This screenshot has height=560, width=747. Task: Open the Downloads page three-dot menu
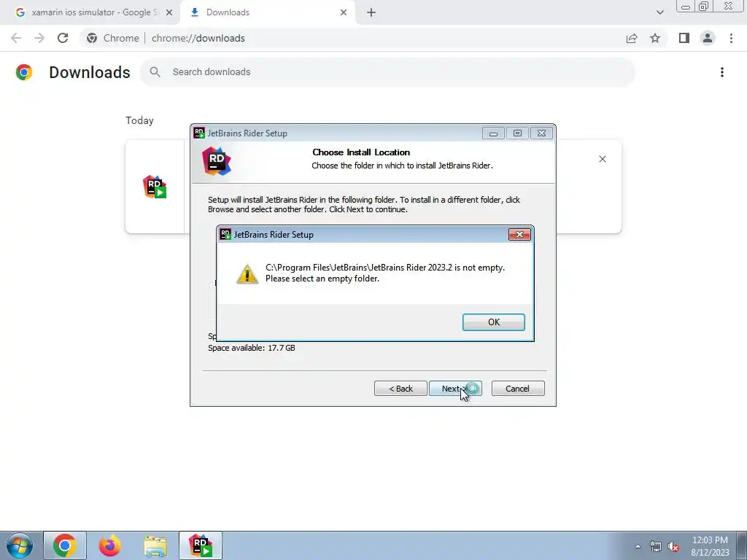[x=722, y=72]
